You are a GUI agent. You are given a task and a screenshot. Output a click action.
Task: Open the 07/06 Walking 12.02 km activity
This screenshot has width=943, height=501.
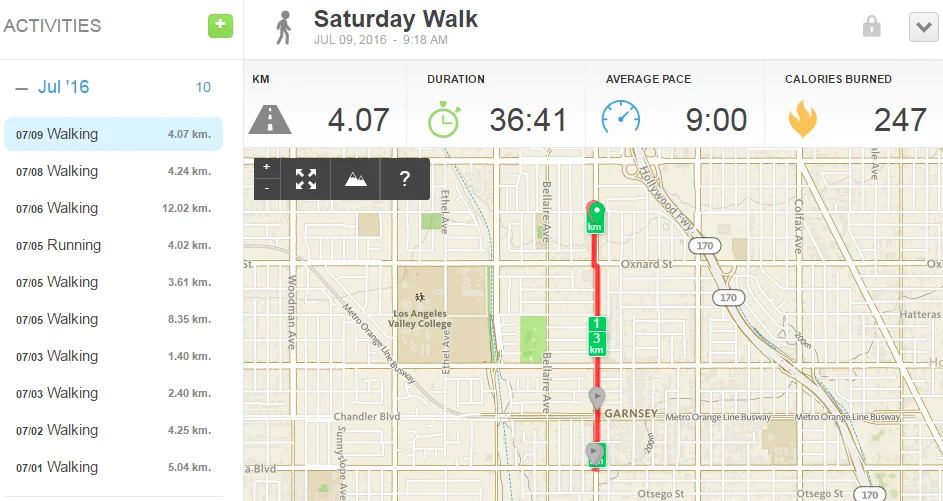[x=113, y=208]
